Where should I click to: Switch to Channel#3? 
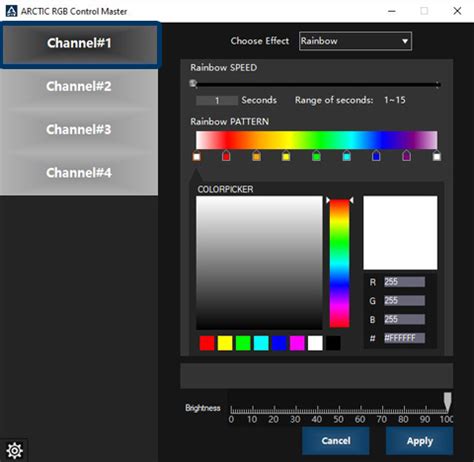(79, 129)
